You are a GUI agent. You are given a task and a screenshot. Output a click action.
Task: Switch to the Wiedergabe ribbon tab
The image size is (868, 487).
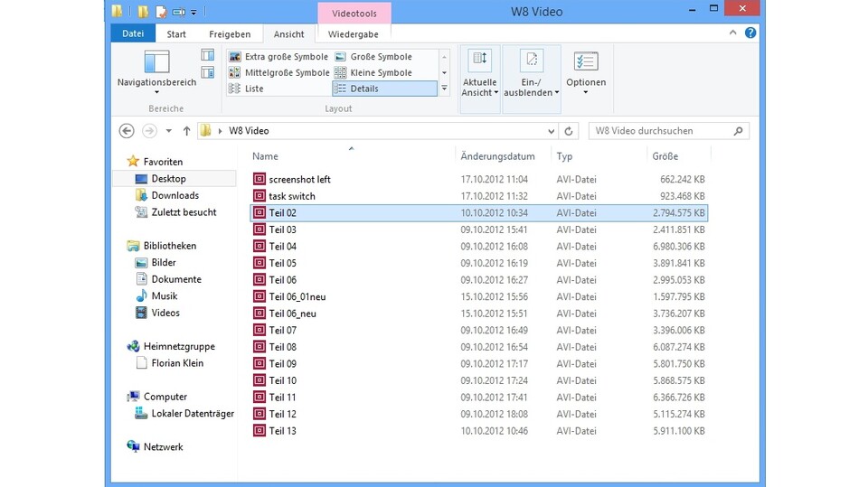[x=354, y=34]
